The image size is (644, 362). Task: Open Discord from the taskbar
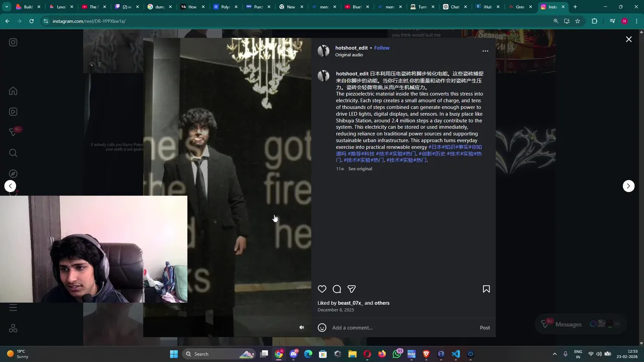[293, 354]
